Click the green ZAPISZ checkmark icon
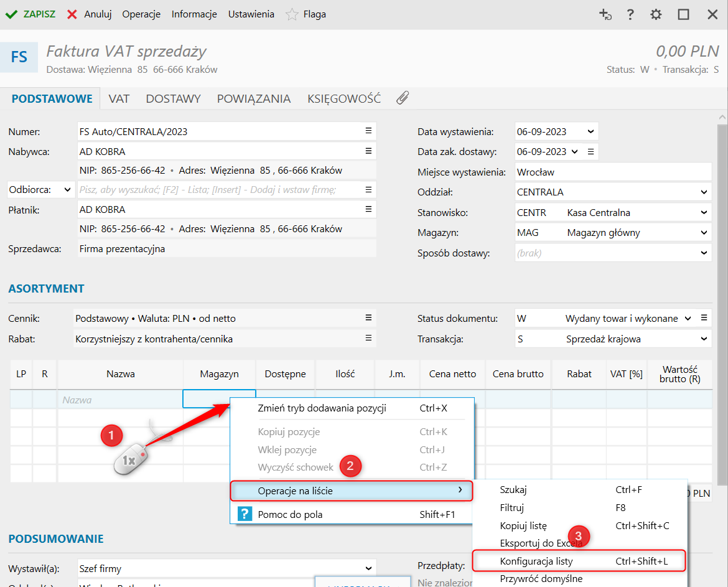Image resolution: width=728 pixels, height=587 pixels. coord(12,14)
